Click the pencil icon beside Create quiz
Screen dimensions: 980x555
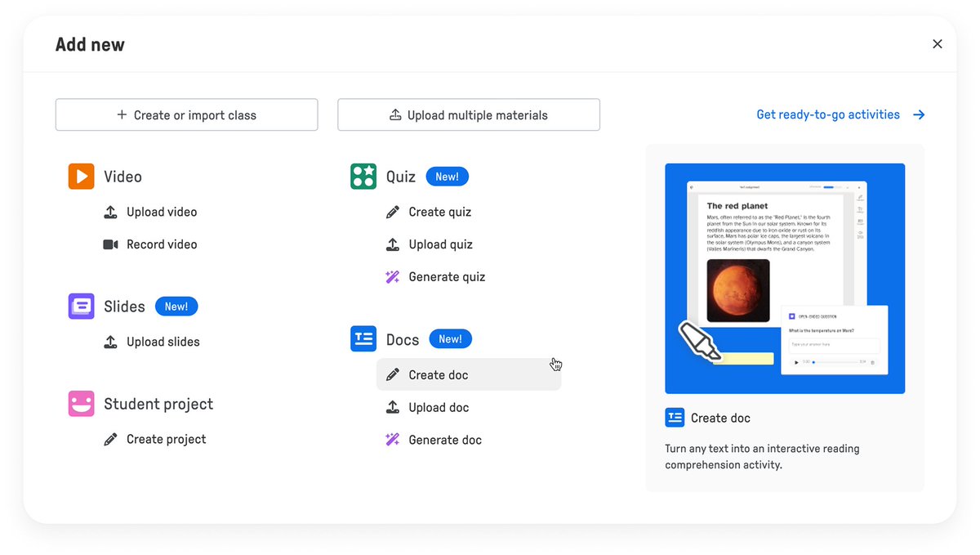point(393,212)
